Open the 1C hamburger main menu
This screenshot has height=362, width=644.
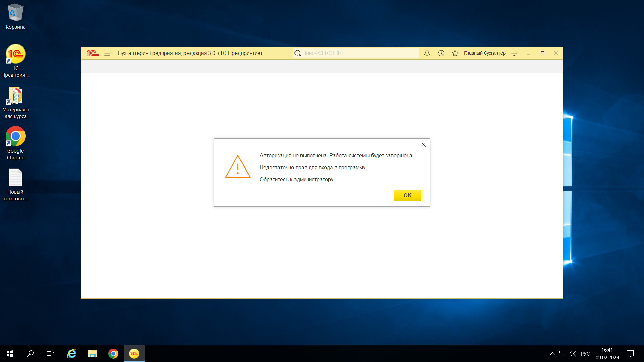pyautogui.click(x=107, y=53)
